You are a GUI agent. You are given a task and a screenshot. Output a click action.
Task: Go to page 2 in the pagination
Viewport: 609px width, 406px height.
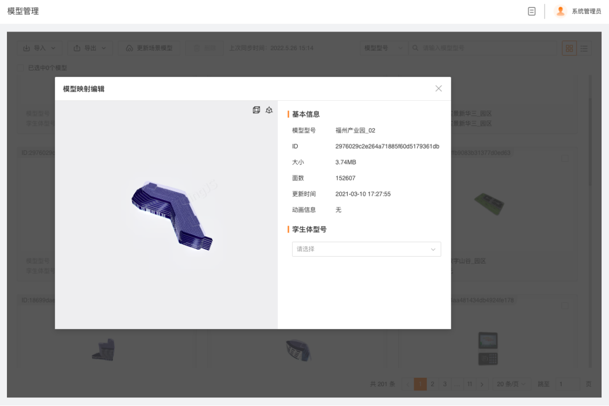tap(432, 384)
